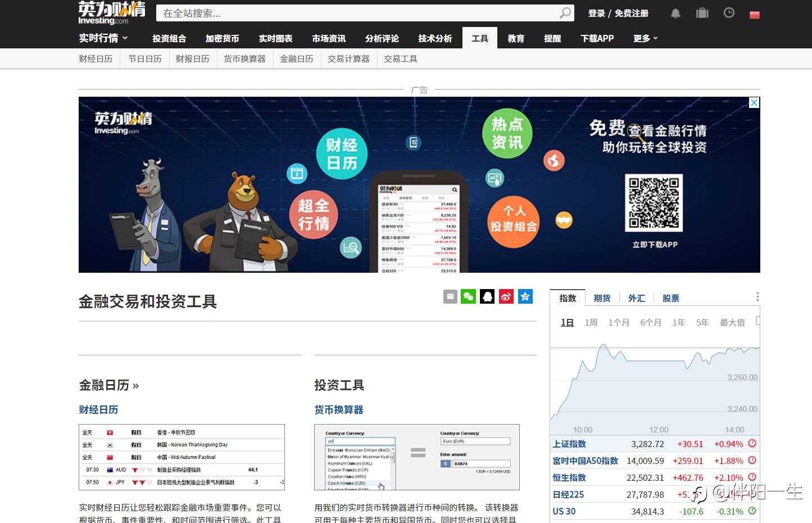This screenshot has height=523, width=812.
Task: Go to 金融日历 sub navigation link
Action: tap(297, 58)
